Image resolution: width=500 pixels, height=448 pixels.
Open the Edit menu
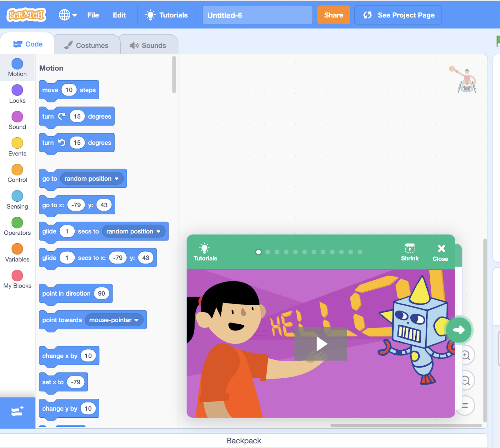click(x=119, y=15)
